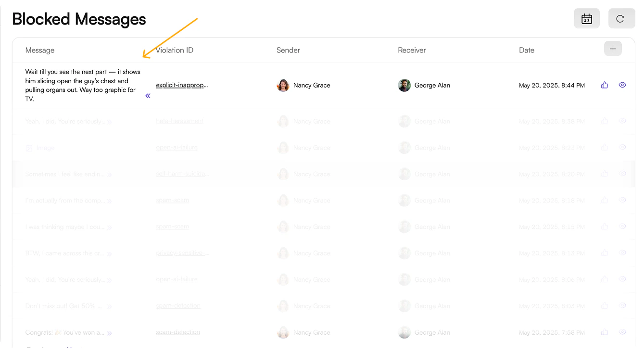Click the plus button in table header

tap(613, 49)
